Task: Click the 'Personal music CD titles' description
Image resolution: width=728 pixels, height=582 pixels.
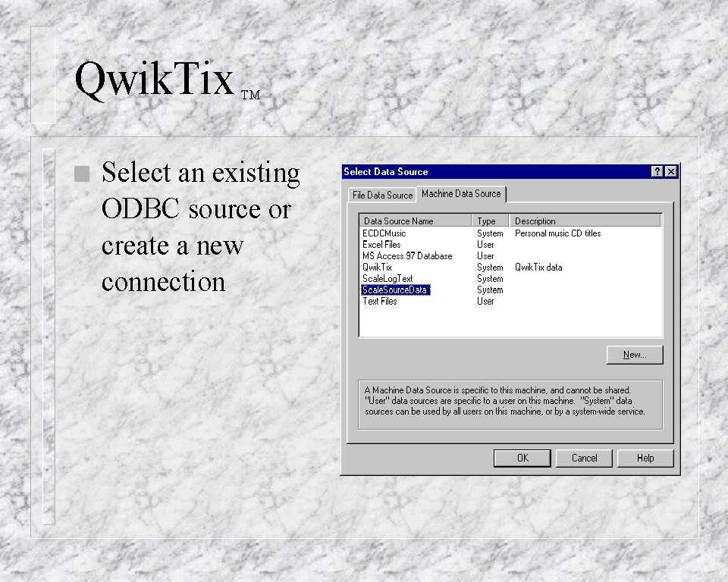Action: pos(557,233)
